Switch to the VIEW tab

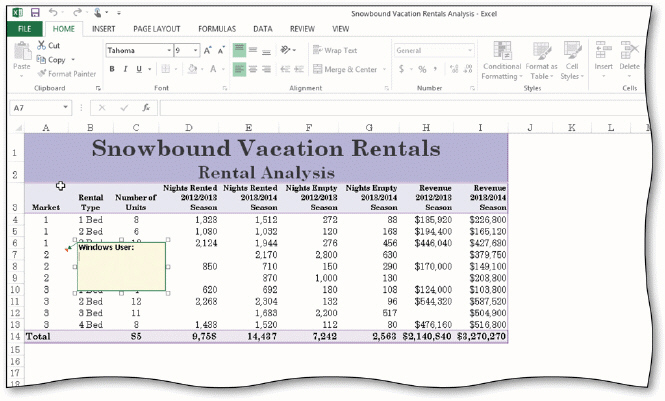coord(341,29)
